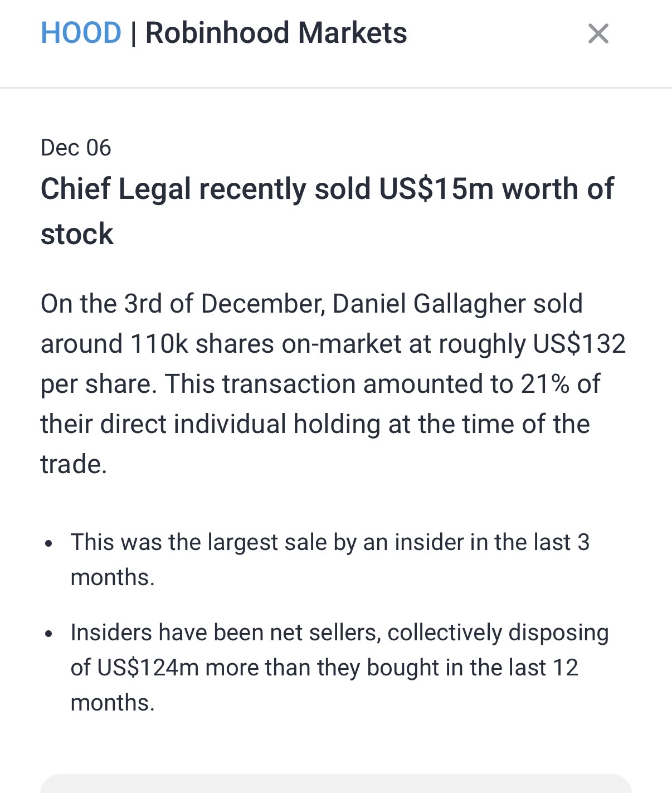Viewport: 672px width, 793px height.
Task: Select the Dec 06 date label
Action: [x=76, y=148]
